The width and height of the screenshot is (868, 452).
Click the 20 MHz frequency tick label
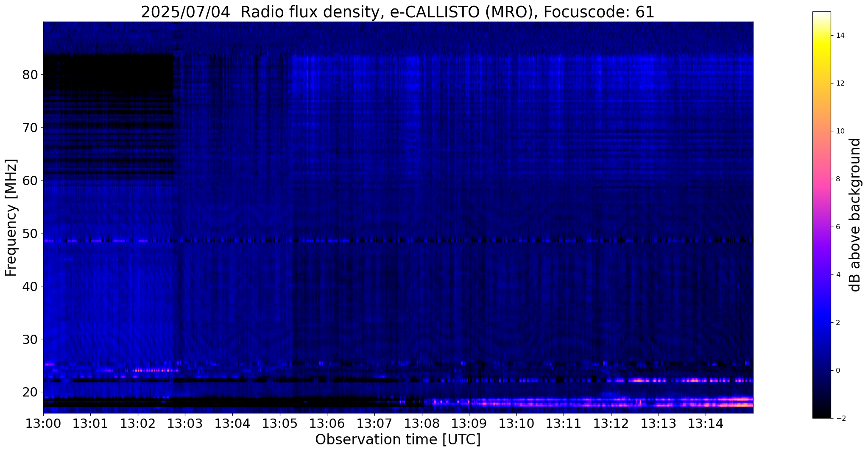(30, 392)
